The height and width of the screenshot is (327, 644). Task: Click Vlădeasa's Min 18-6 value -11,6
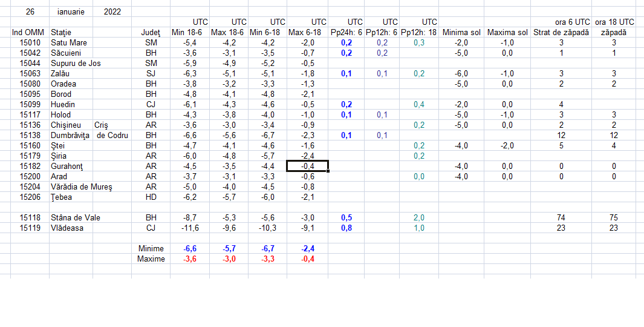pos(190,228)
